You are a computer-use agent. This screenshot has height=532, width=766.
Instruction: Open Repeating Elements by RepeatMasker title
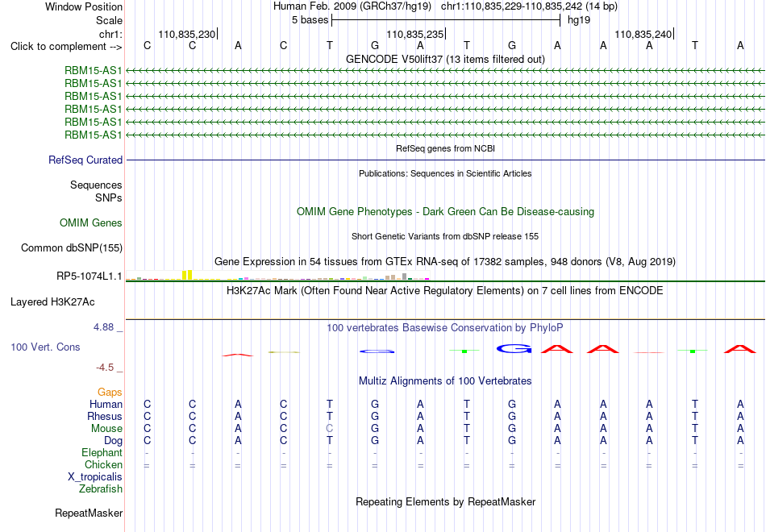point(445,502)
